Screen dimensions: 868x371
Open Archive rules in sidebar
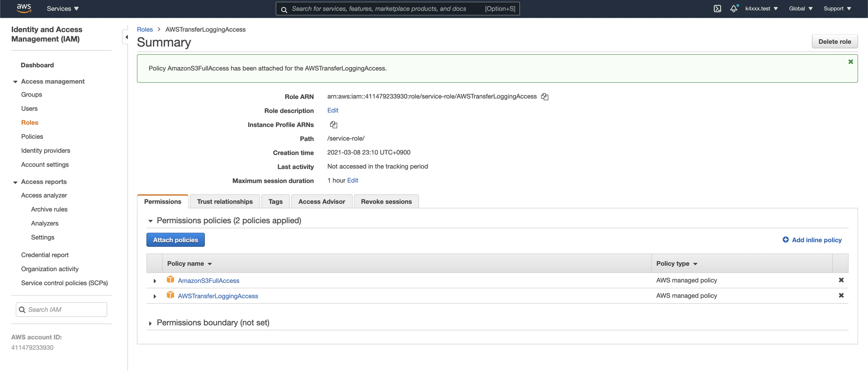(x=49, y=209)
